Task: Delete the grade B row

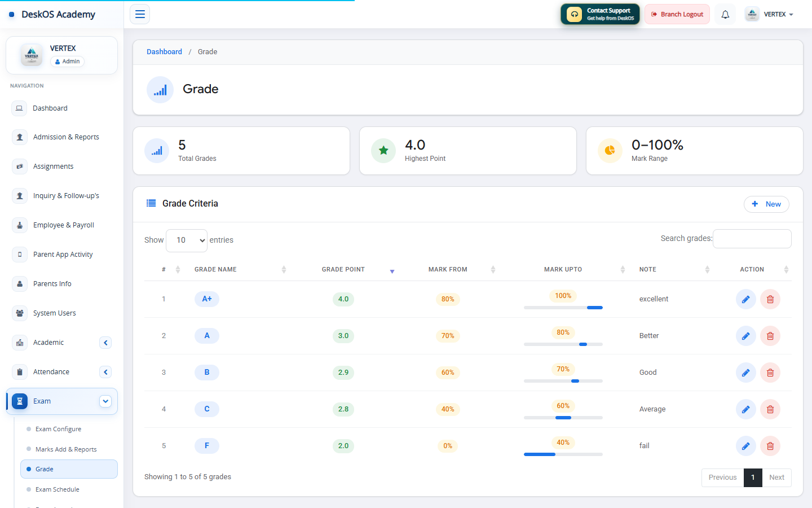Action: pos(770,373)
